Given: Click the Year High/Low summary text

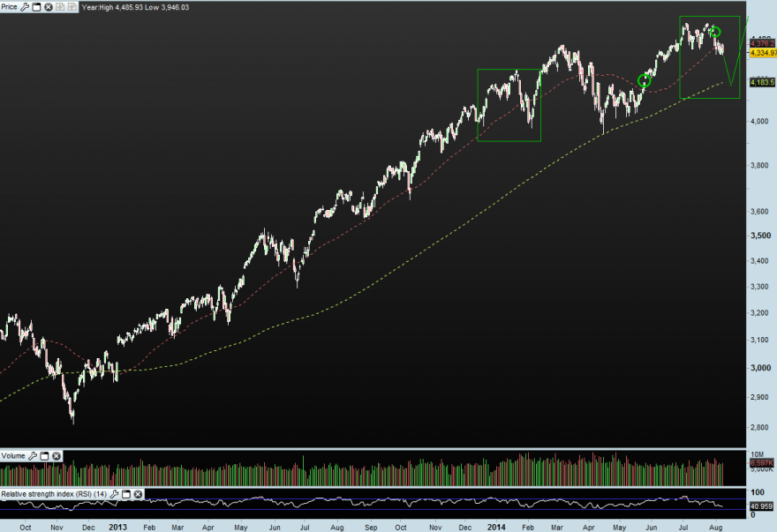Looking at the screenshot, I should click(x=135, y=7).
